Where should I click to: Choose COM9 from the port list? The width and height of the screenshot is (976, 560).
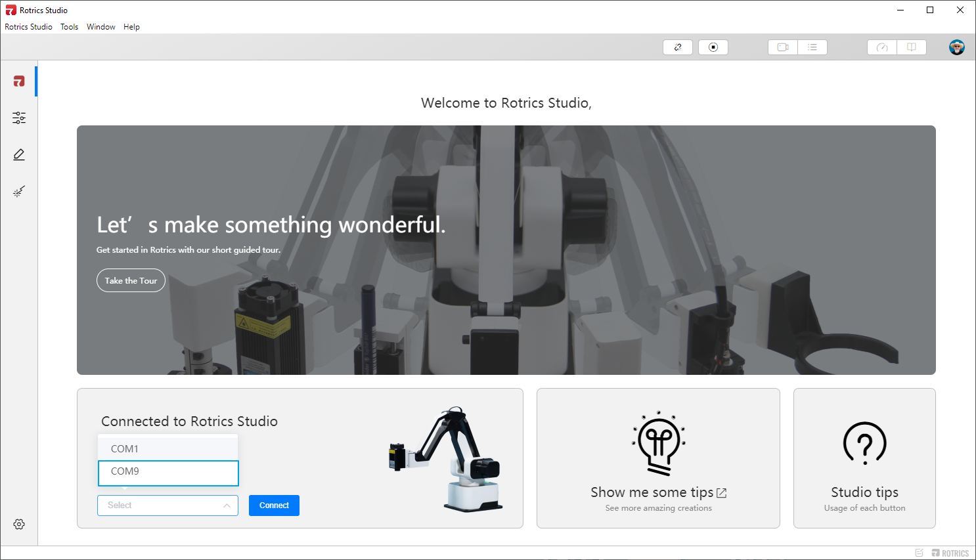168,473
